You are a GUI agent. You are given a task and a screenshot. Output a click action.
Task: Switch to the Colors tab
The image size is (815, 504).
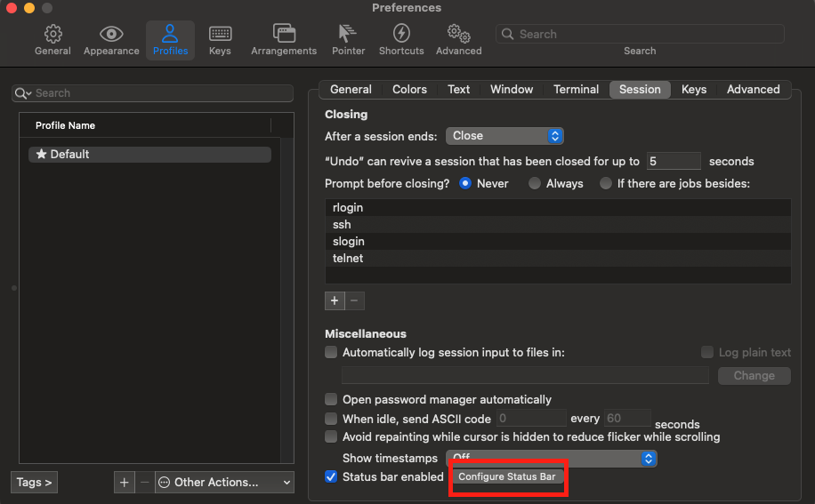tap(409, 89)
